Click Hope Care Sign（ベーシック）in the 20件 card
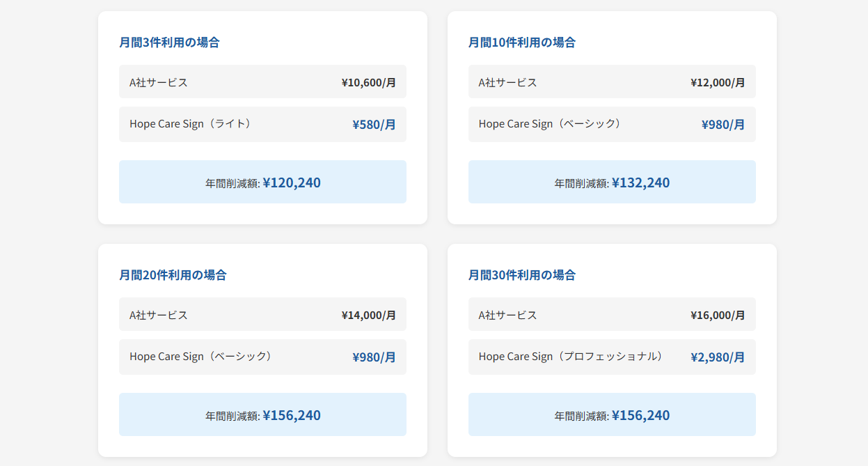Viewport: 868px width, 466px height. (x=200, y=357)
